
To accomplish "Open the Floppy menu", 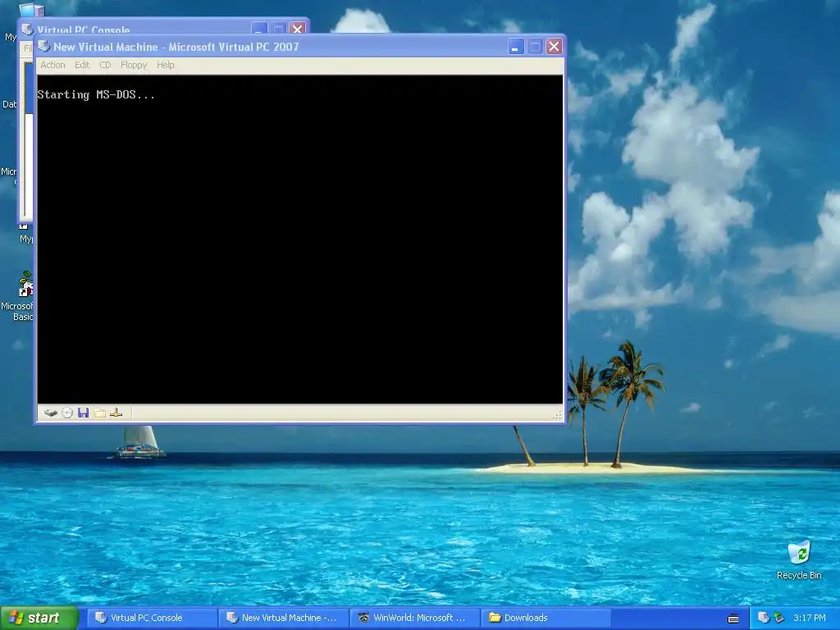I will tap(134, 65).
